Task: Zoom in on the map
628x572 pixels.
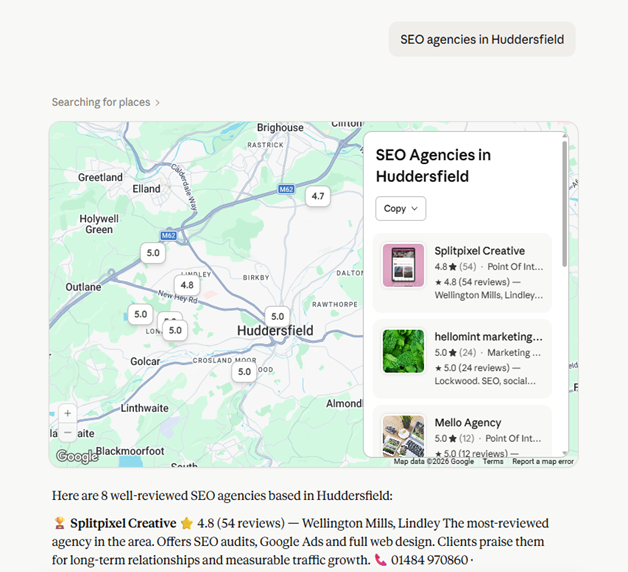Action: click(x=67, y=413)
